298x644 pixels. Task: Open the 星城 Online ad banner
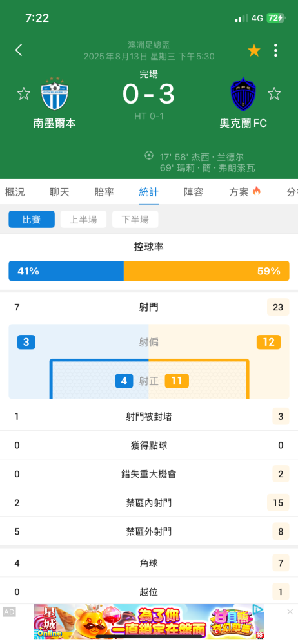click(149, 621)
